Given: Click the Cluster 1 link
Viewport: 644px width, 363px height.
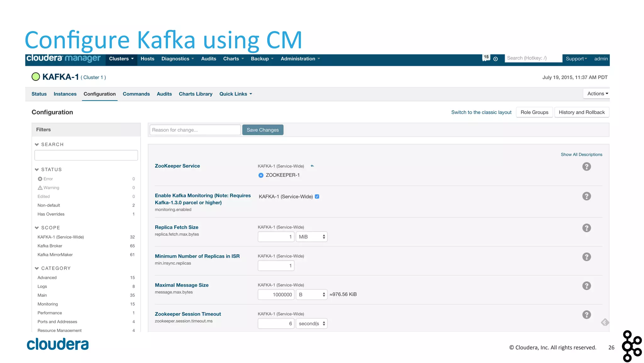Looking at the screenshot, I should point(93,77).
